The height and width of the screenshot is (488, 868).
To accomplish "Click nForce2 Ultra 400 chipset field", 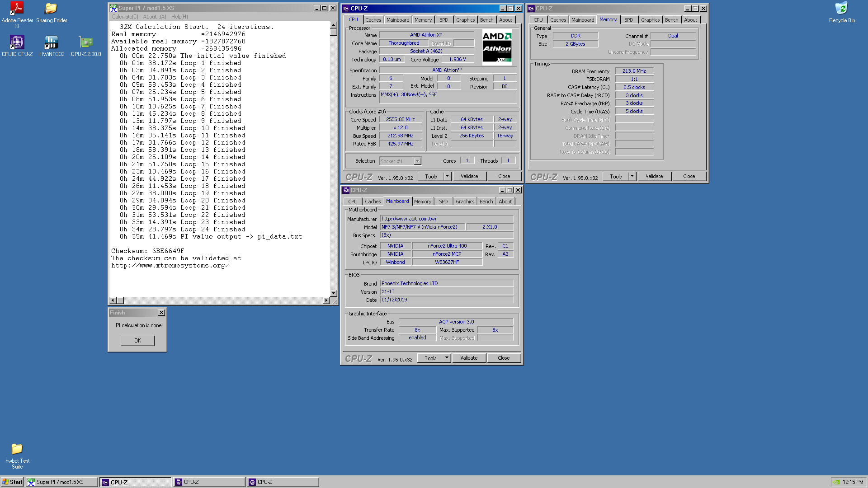I will click(x=447, y=246).
